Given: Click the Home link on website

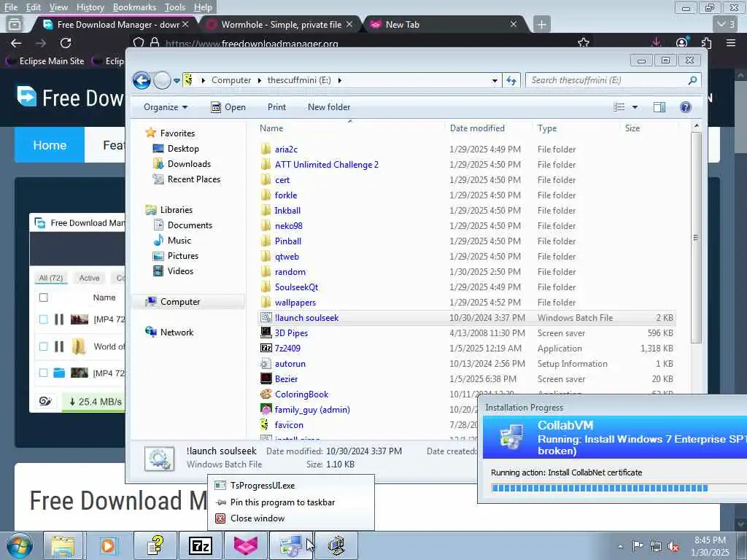Looking at the screenshot, I should click(50, 145).
